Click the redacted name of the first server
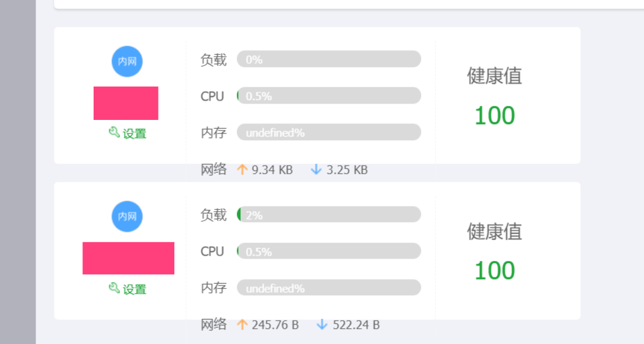644x344 pixels. 126,103
